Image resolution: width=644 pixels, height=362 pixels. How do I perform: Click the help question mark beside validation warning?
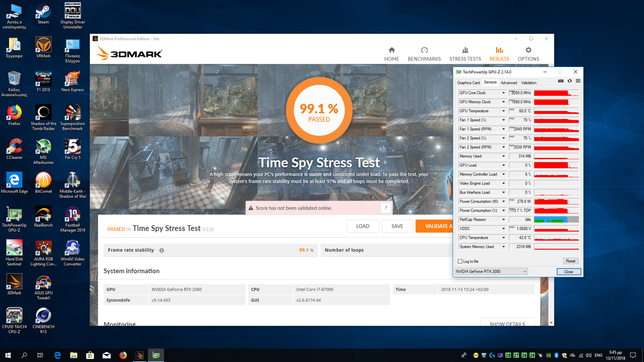pyautogui.click(x=386, y=208)
